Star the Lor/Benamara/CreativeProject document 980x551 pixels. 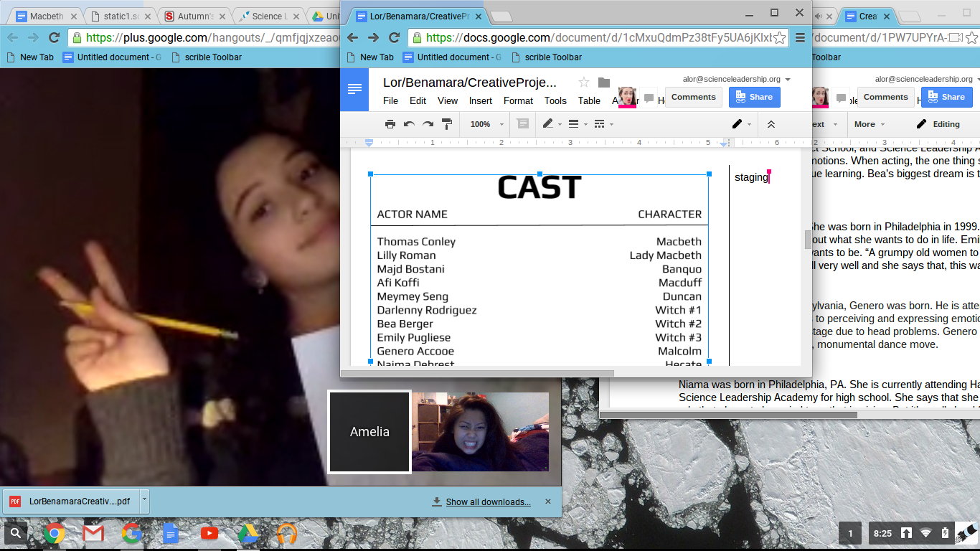[x=584, y=83]
